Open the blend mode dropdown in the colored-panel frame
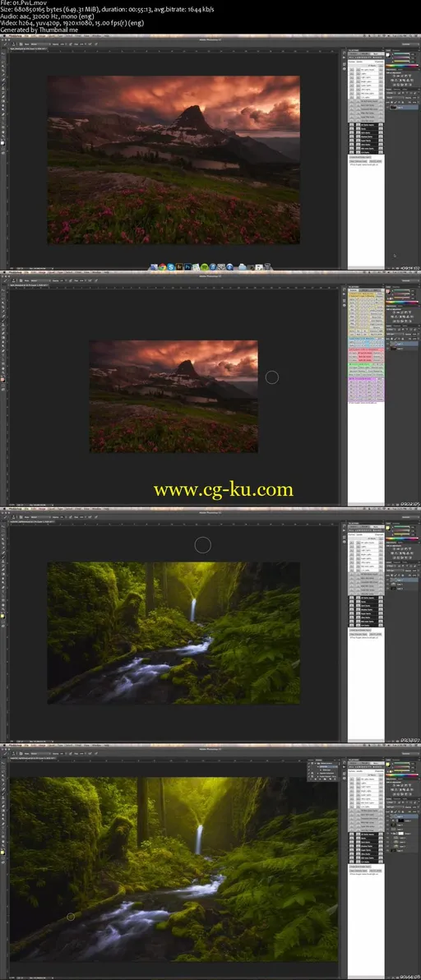 (395, 334)
